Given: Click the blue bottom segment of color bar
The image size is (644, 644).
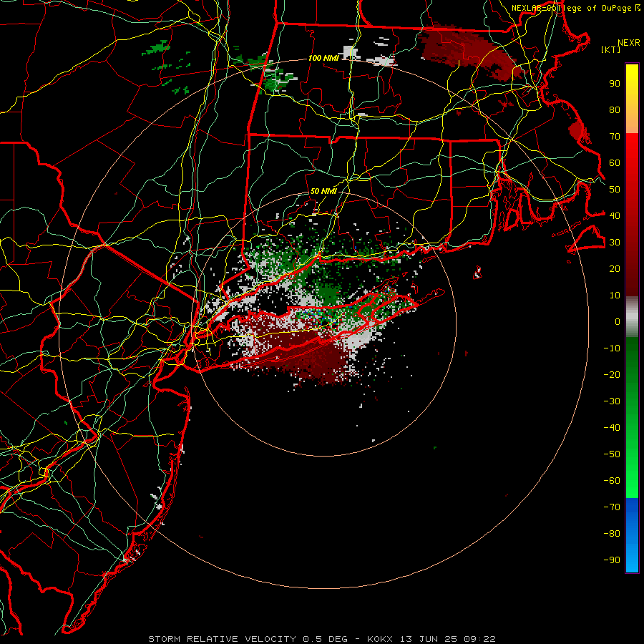Looking at the screenshot, I should pyautogui.click(x=632, y=535).
